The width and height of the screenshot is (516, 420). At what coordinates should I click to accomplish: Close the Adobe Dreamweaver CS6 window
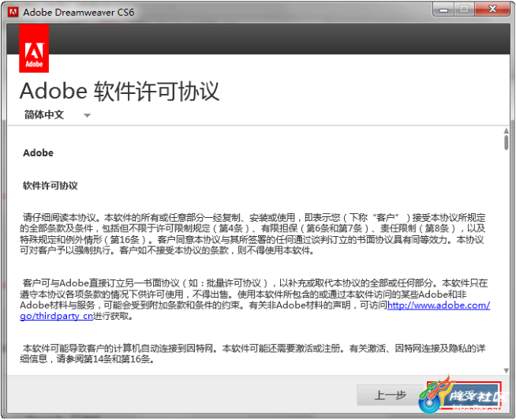point(492,9)
